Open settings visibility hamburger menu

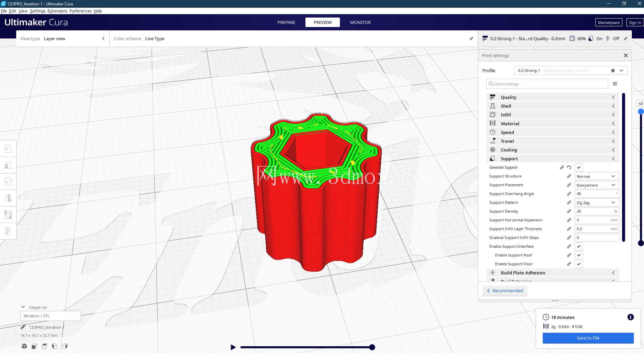pyautogui.click(x=615, y=84)
